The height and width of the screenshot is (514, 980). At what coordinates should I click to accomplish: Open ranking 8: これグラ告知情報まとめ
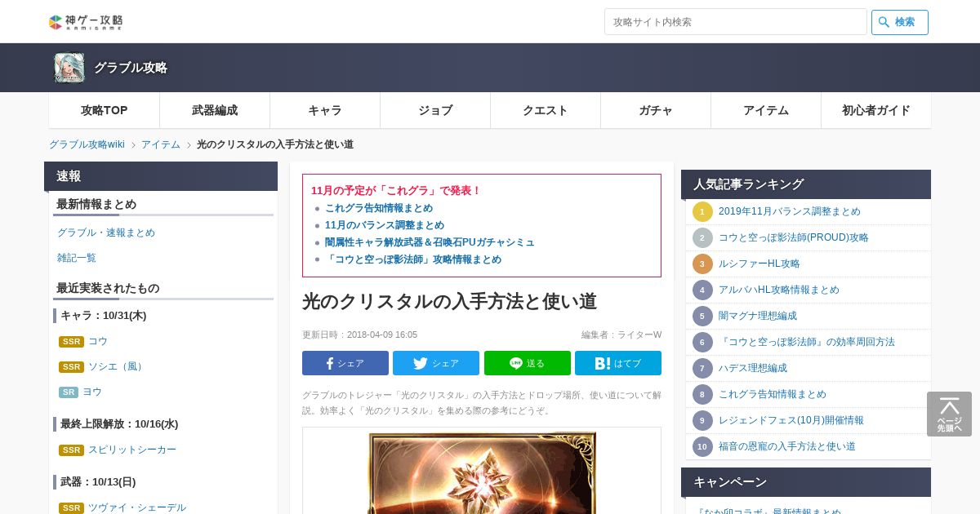point(773,394)
